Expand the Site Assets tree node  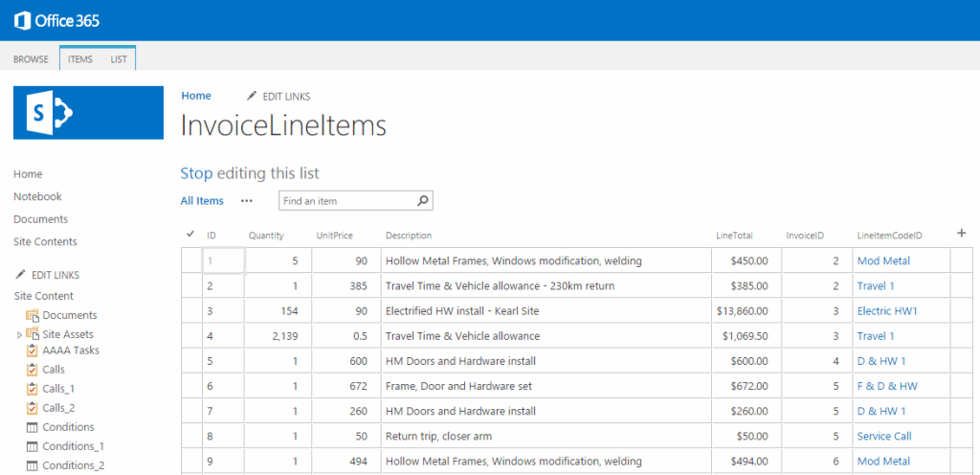click(x=19, y=335)
